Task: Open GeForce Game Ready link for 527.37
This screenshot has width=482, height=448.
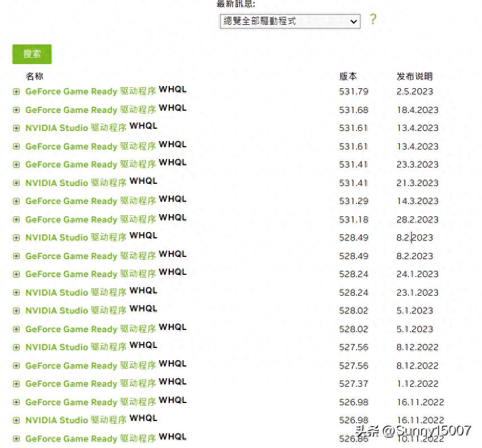Action: pos(91,384)
